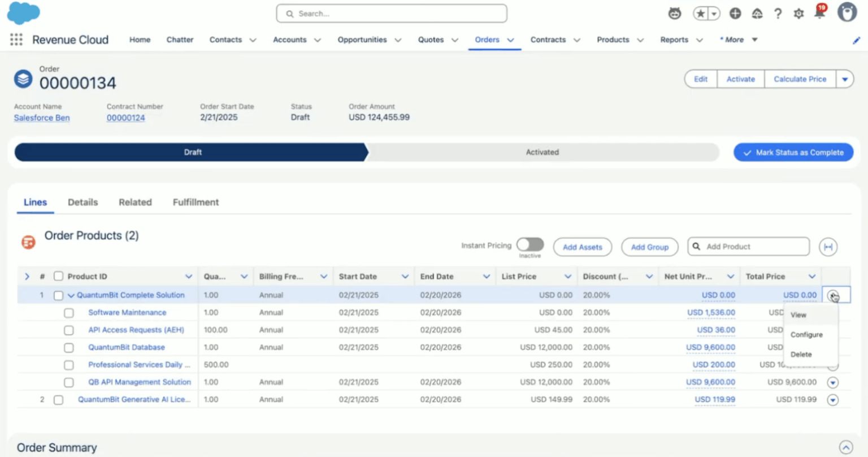Viewport: 868px width, 457px height.
Task: Select all order products header checkbox
Action: tap(58, 277)
